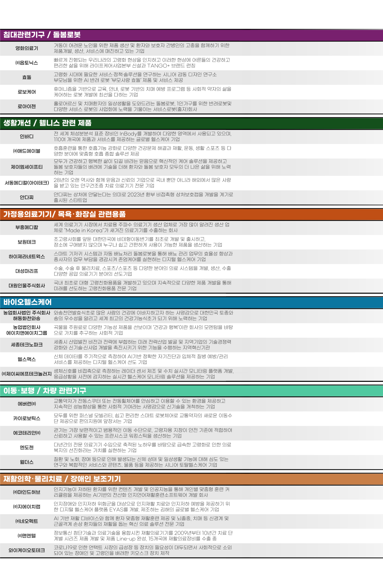Click the 카이로보틱스 company name
Screen dimensions: 383x588
coord(27,418)
